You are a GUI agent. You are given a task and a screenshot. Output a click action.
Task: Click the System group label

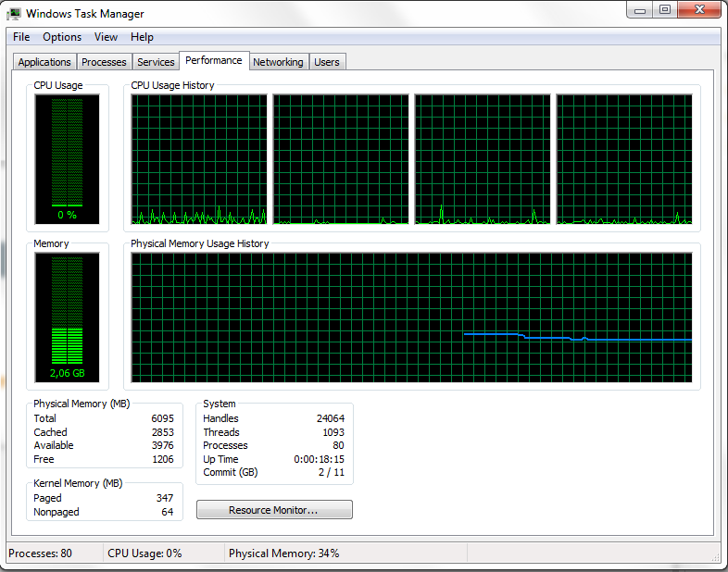coord(220,404)
